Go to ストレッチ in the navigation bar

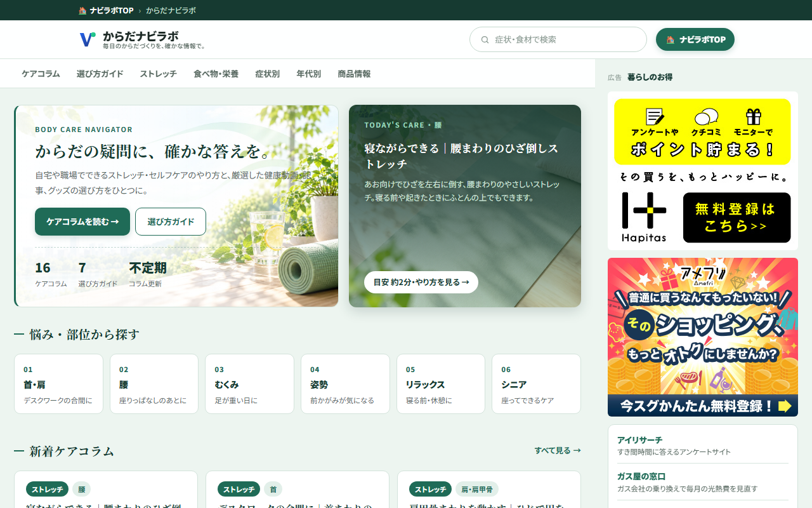point(159,74)
